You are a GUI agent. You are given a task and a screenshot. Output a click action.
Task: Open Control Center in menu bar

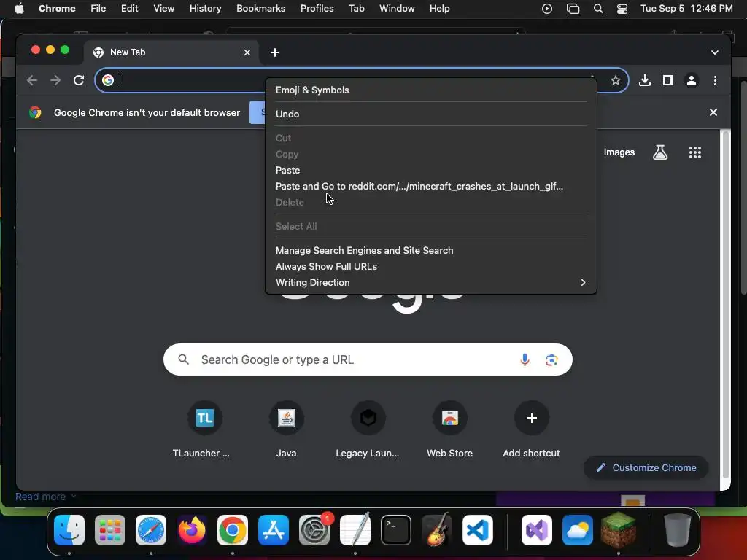(622, 9)
